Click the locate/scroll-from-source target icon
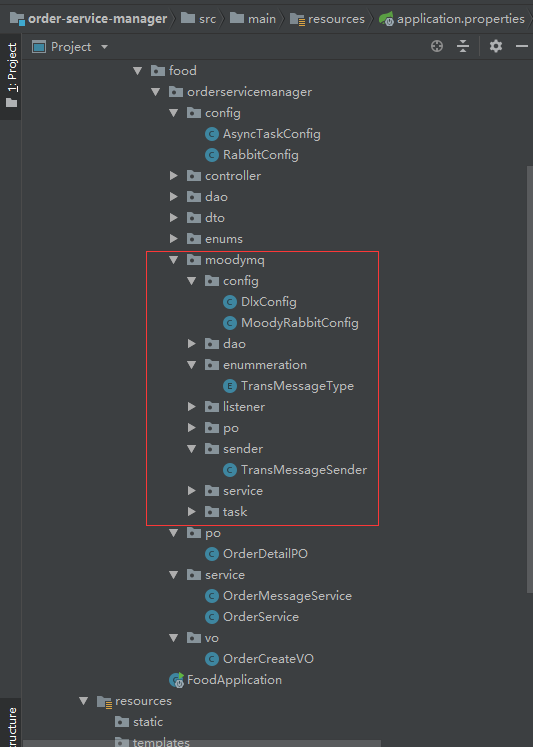The height and width of the screenshot is (747, 533). 437,46
